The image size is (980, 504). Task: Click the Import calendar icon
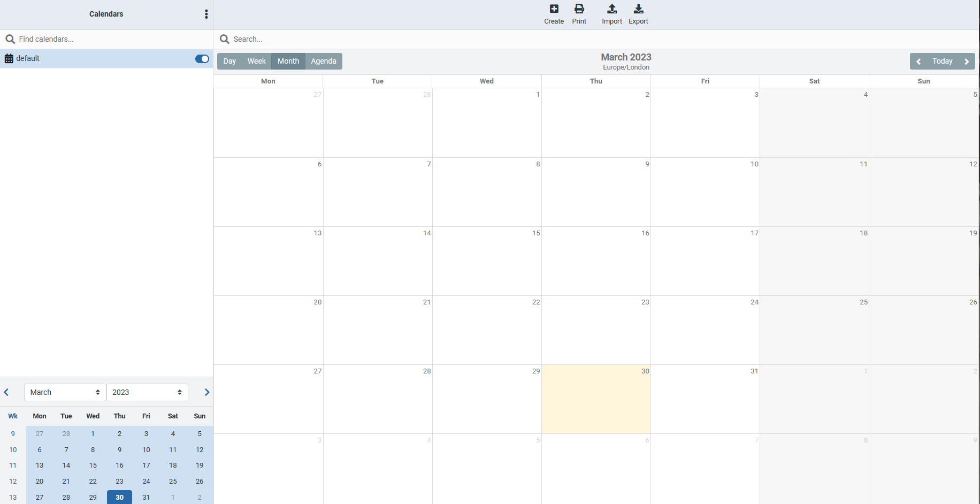611,9
